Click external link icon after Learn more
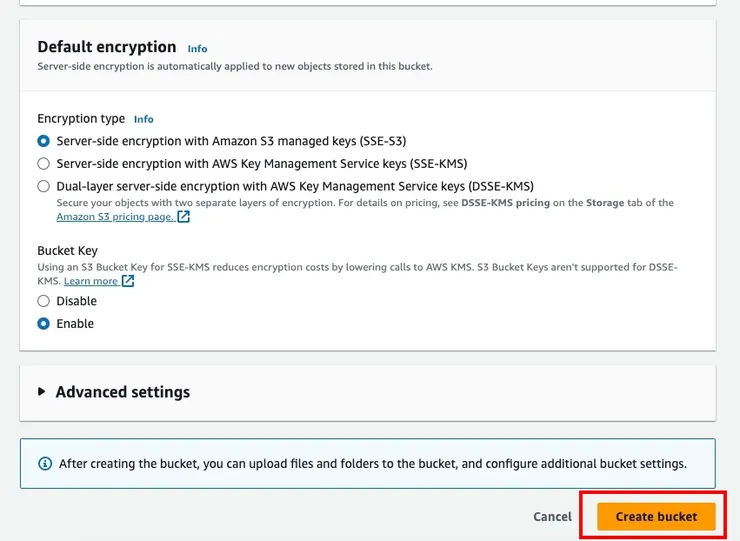The height and width of the screenshot is (541, 740). point(128,281)
